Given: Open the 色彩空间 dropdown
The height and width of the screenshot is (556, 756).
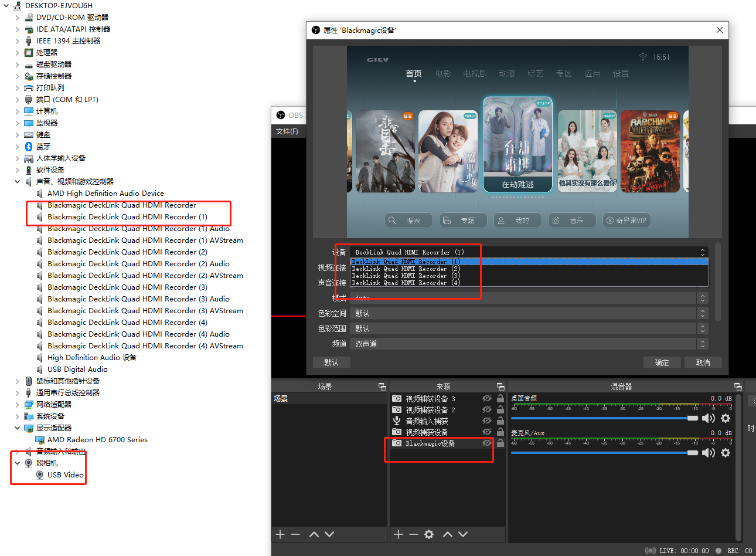Looking at the screenshot, I should [529, 313].
